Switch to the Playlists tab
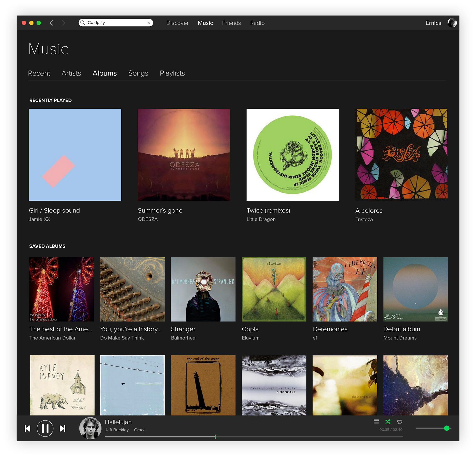The height and width of the screenshot is (457, 476). [172, 73]
